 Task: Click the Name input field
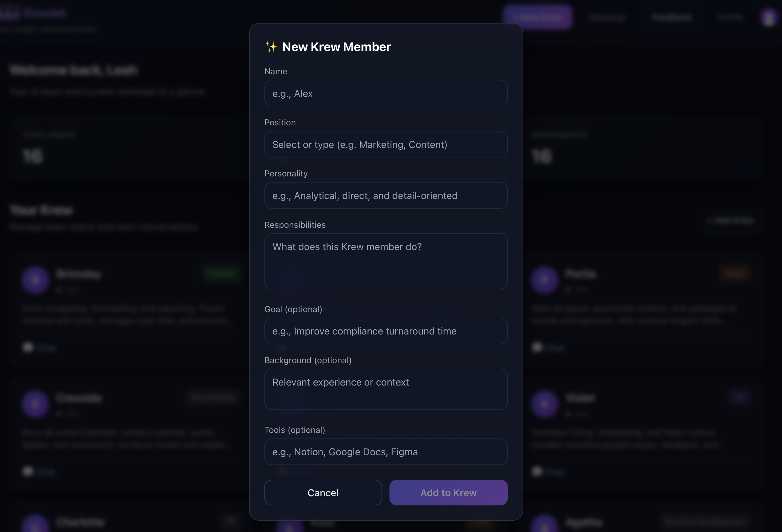[x=385, y=93]
